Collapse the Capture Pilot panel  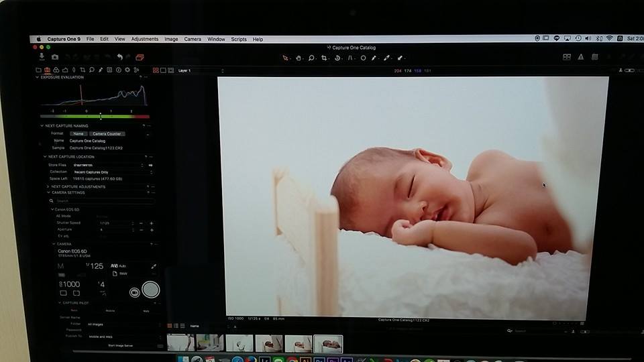60,303
